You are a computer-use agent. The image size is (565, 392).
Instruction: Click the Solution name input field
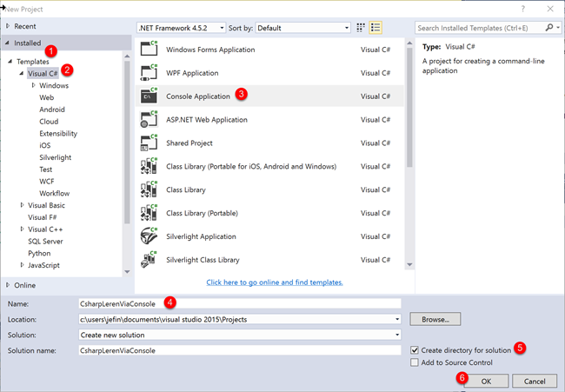[240, 350]
